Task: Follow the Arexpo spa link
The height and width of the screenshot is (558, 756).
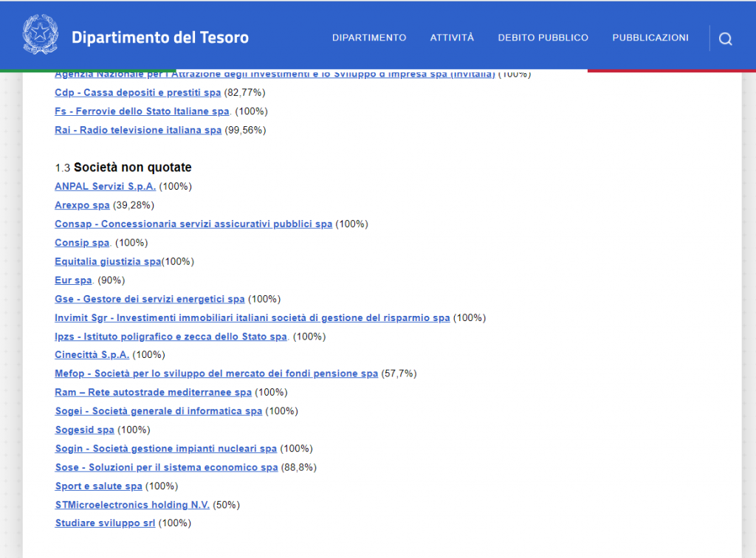Action: coord(83,205)
